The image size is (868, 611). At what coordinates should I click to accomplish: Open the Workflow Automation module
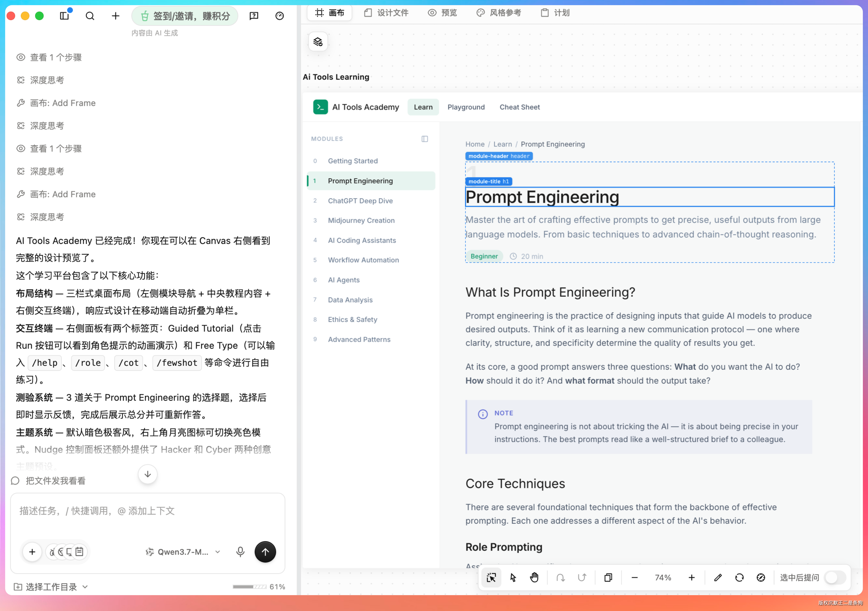371,260
